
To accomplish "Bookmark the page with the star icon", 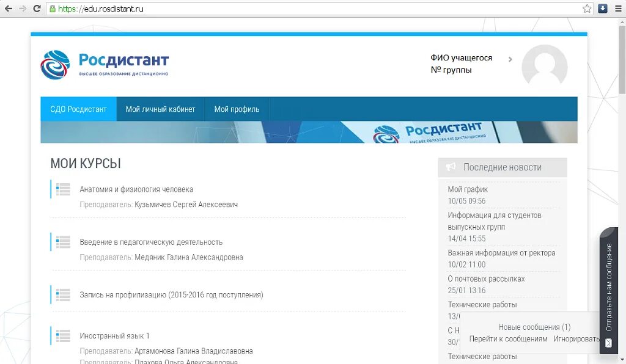I will 587,9.
